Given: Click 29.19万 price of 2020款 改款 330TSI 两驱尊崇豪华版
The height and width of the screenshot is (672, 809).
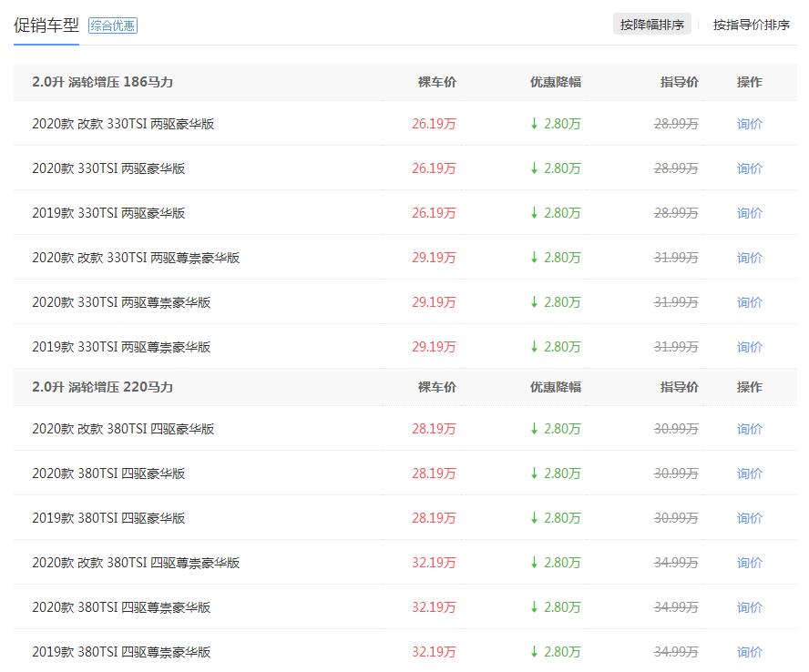Looking at the screenshot, I should [x=434, y=258].
